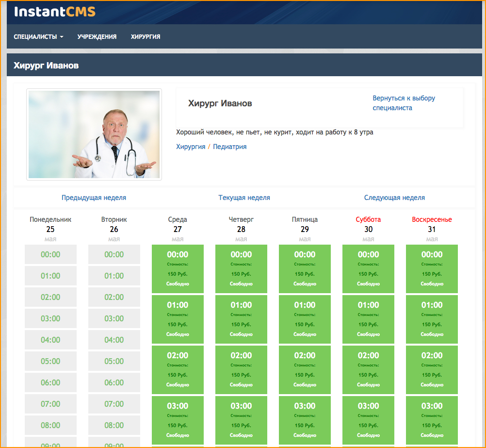The image size is (486, 448).
Task: Click the doctor's photo thumbnail
Action: tap(94, 134)
